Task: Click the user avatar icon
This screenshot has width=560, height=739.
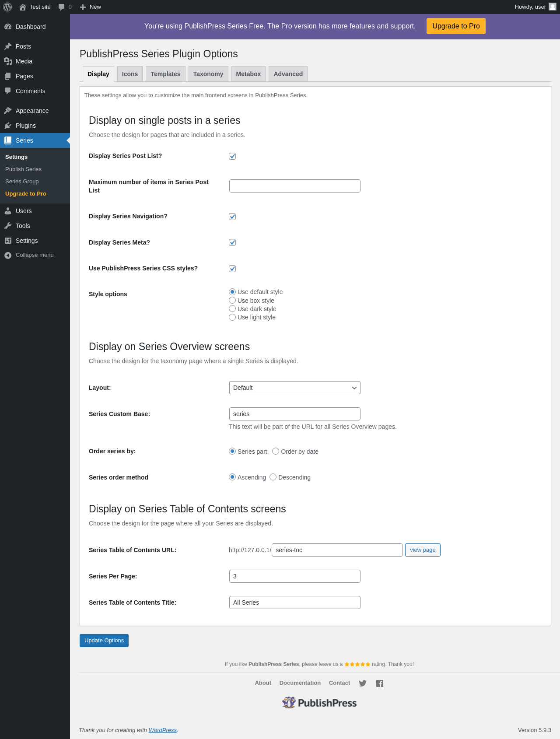Action: point(553,7)
